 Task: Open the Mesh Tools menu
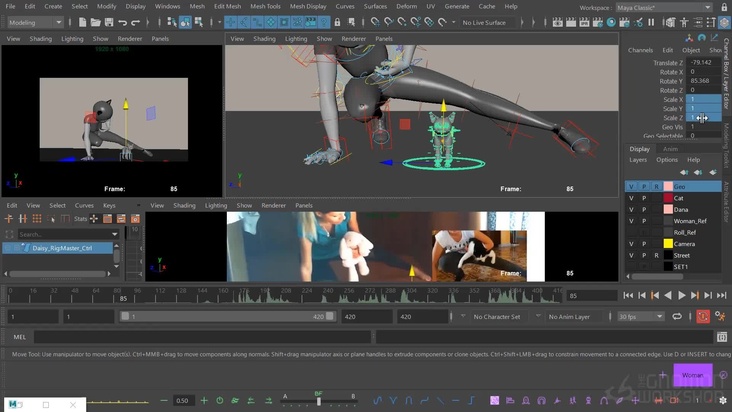coord(265,7)
